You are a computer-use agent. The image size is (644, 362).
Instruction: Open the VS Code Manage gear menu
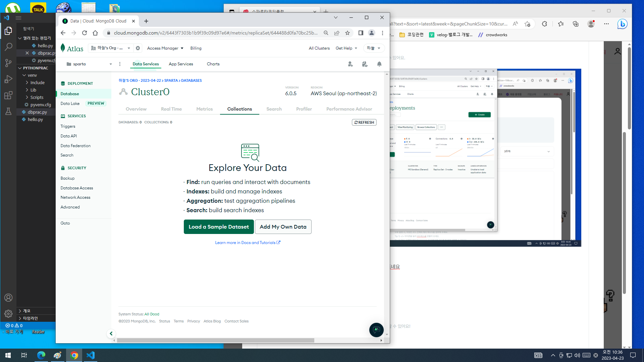(x=8, y=314)
